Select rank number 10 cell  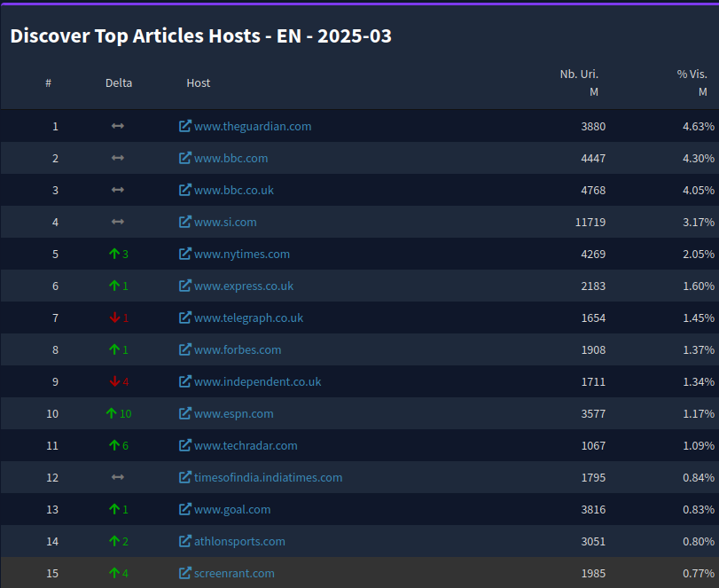coord(52,413)
